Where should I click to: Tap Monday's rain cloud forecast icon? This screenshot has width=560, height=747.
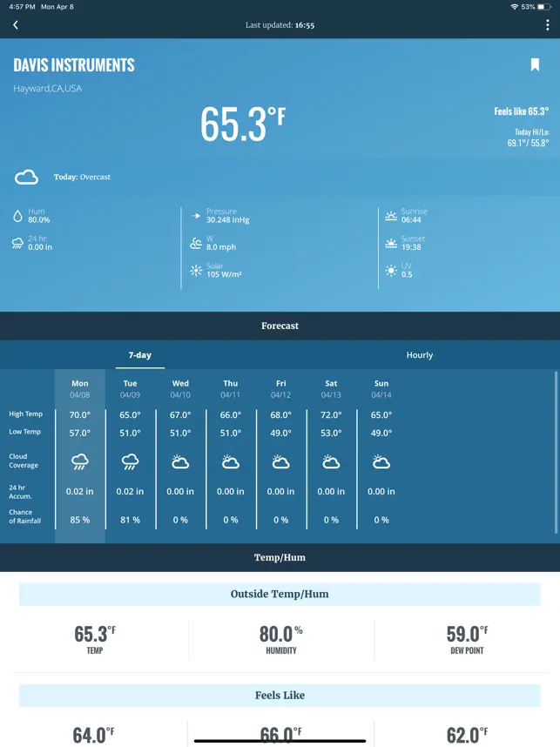pyautogui.click(x=79, y=461)
